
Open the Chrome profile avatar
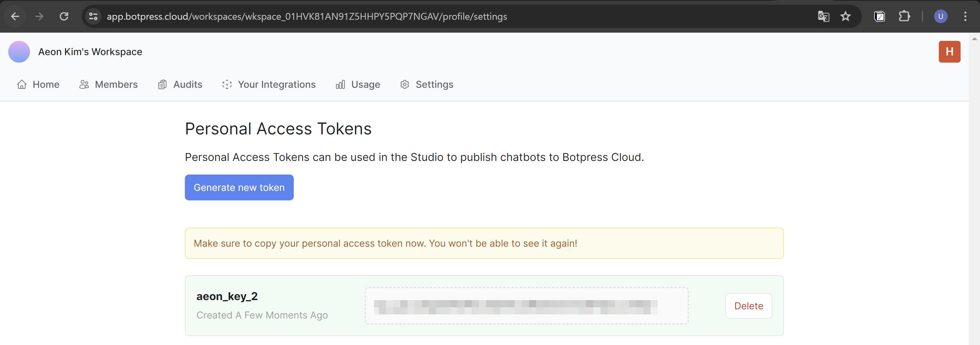941,16
